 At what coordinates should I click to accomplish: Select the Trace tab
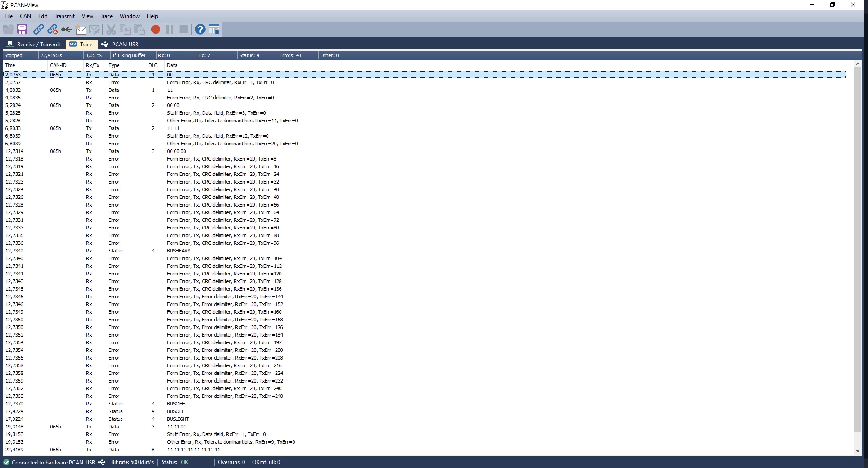pos(81,45)
